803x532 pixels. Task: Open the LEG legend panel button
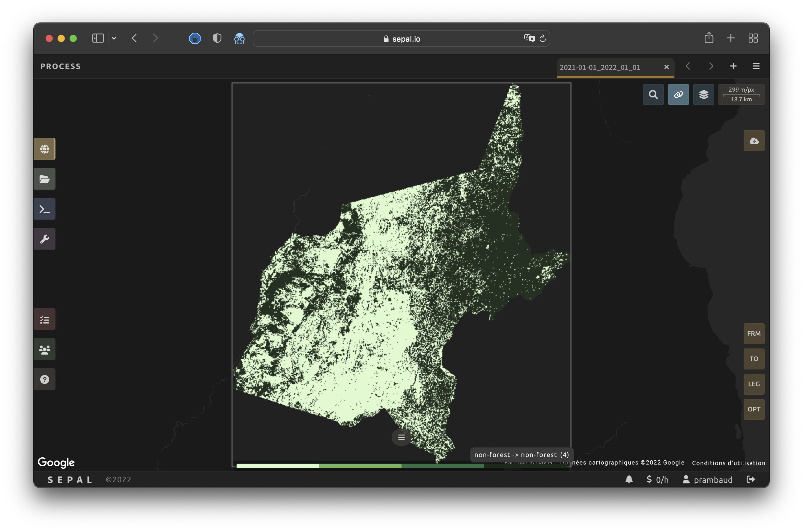tap(754, 384)
